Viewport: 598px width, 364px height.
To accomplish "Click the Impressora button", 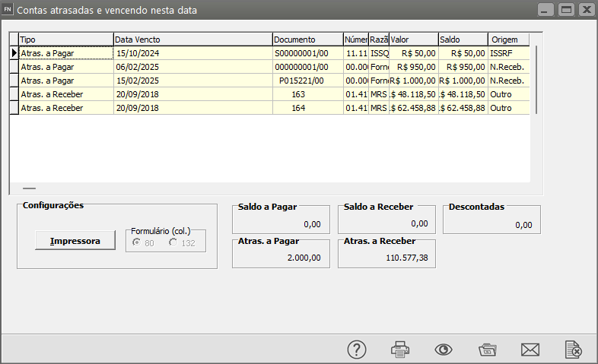I will [x=75, y=241].
